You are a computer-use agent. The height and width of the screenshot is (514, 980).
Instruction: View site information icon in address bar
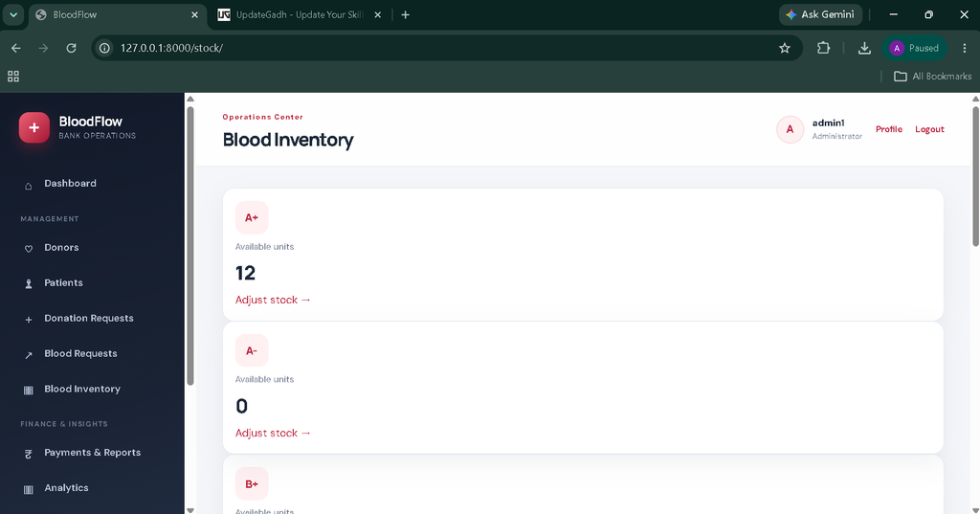pyautogui.click(x=105, y=48)
